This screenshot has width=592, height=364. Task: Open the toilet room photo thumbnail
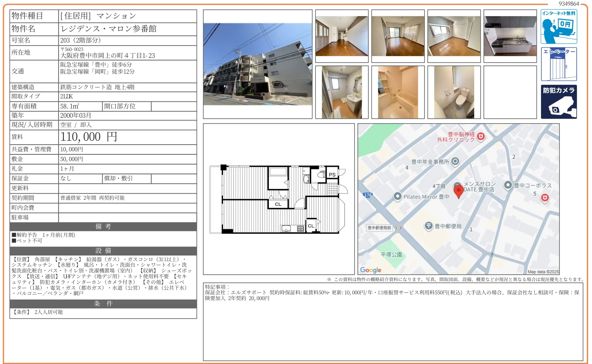tap(454, 92)
